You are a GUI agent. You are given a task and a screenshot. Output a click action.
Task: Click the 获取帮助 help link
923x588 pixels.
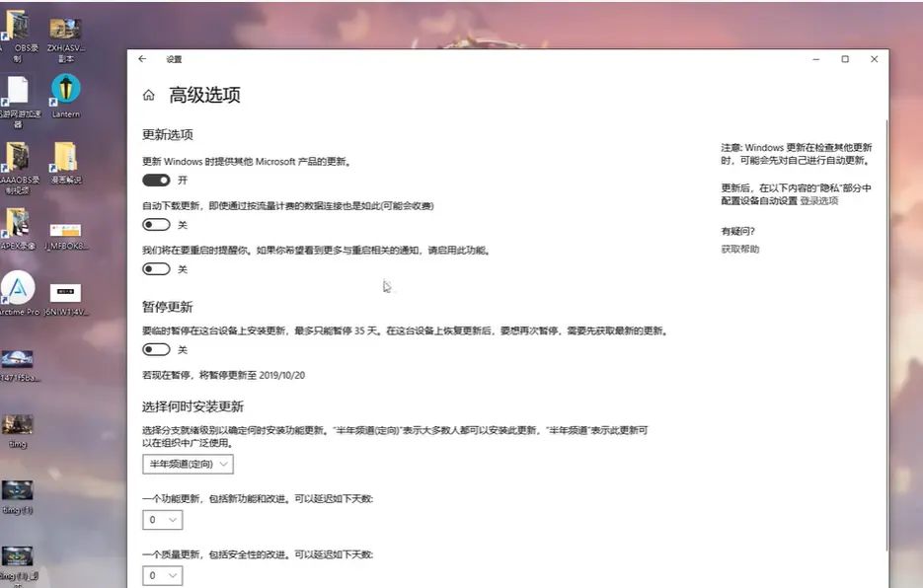pos(740,249)
